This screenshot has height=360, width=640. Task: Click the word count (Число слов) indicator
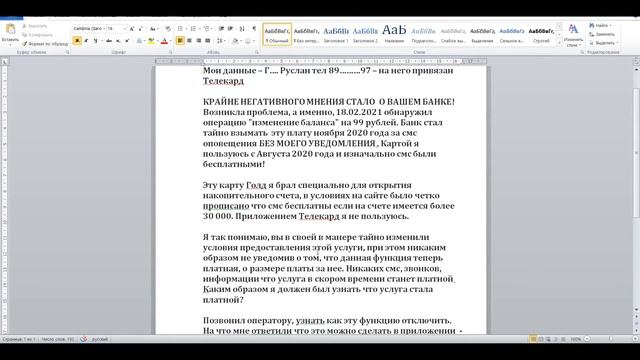point(58,339)
